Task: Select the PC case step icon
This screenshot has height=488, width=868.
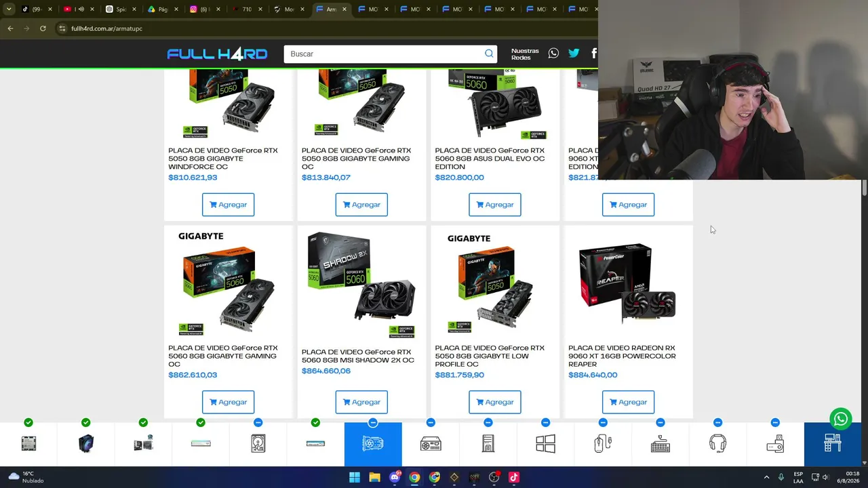Action: 488,444
